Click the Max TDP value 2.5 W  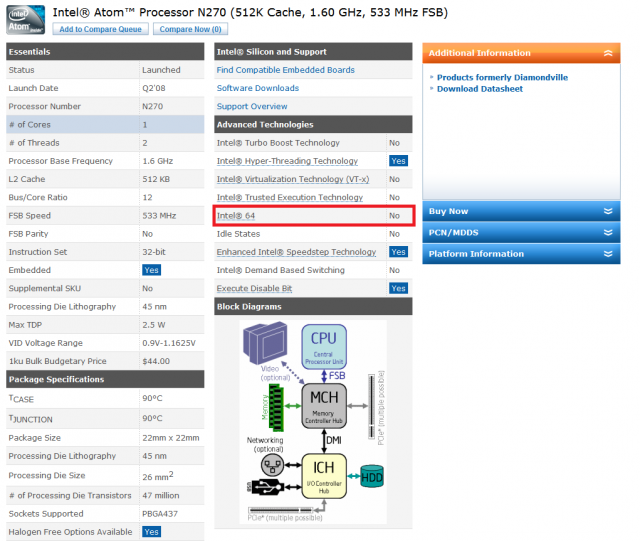(x=154, y=325)
